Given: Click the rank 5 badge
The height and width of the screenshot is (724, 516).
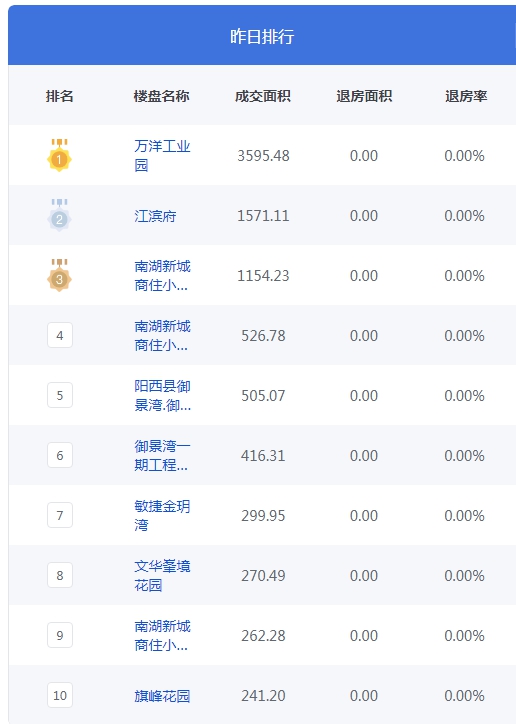Looking at the screenshot, I should tap(60, 395).
